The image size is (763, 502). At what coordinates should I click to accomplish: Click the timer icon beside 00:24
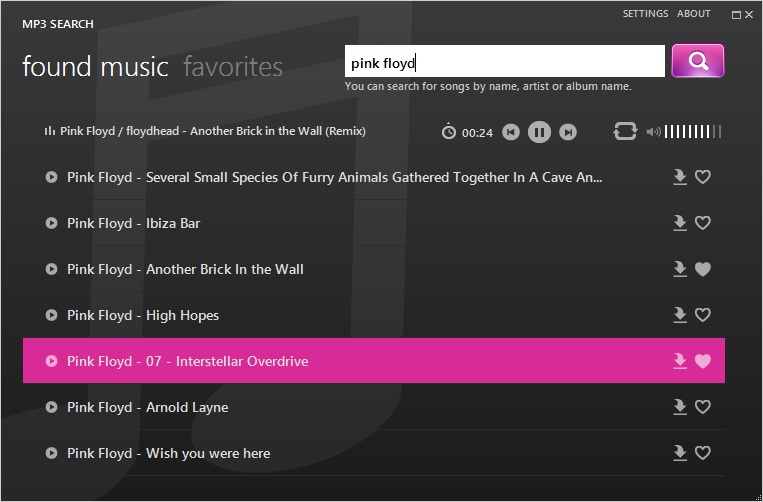449,132
